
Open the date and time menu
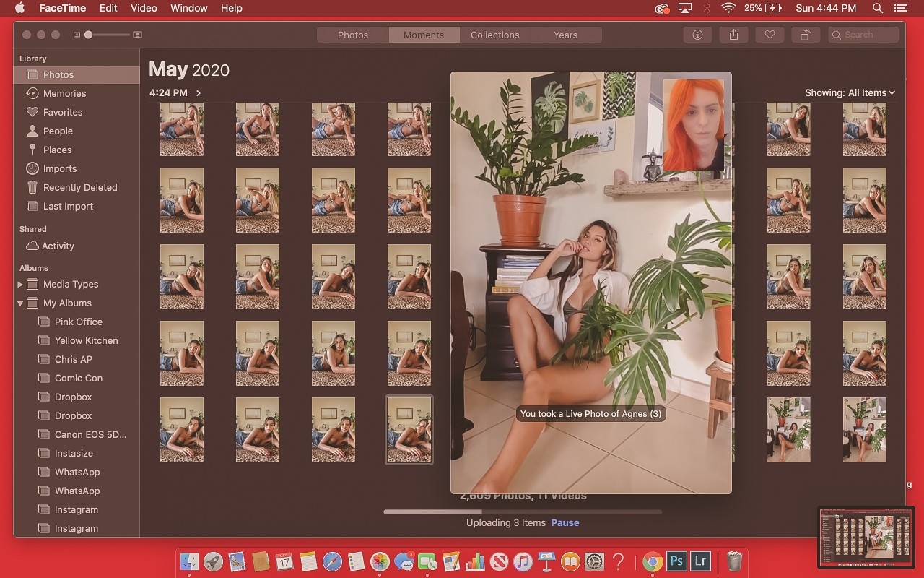826,8
